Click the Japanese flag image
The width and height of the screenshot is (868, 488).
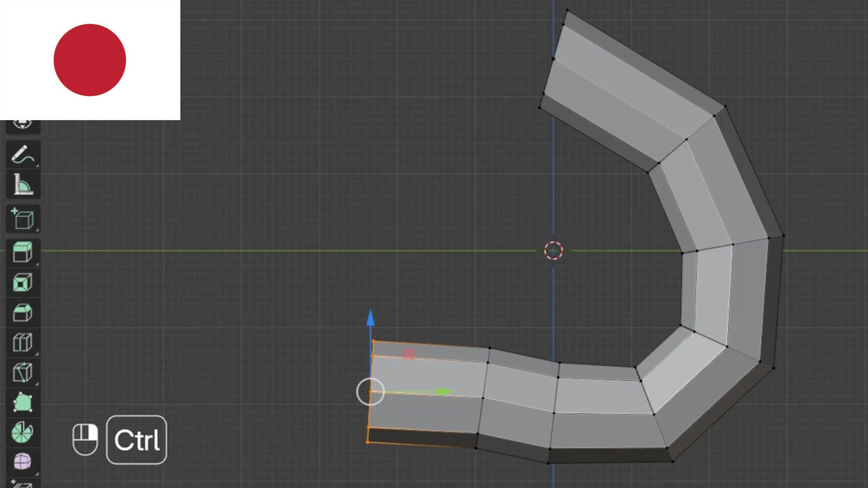(x=90, y=60)
